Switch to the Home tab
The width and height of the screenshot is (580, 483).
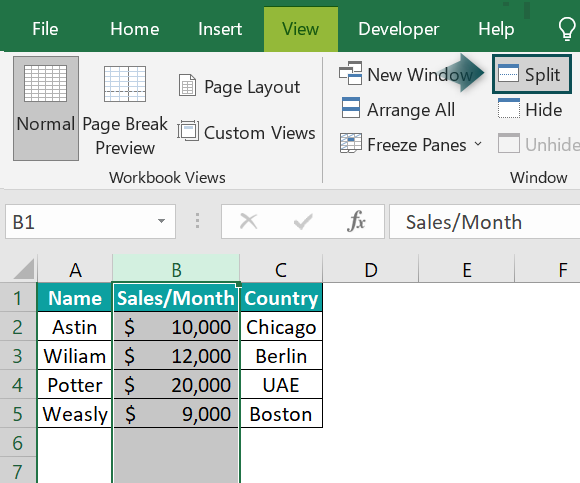(x=135, y=29)
